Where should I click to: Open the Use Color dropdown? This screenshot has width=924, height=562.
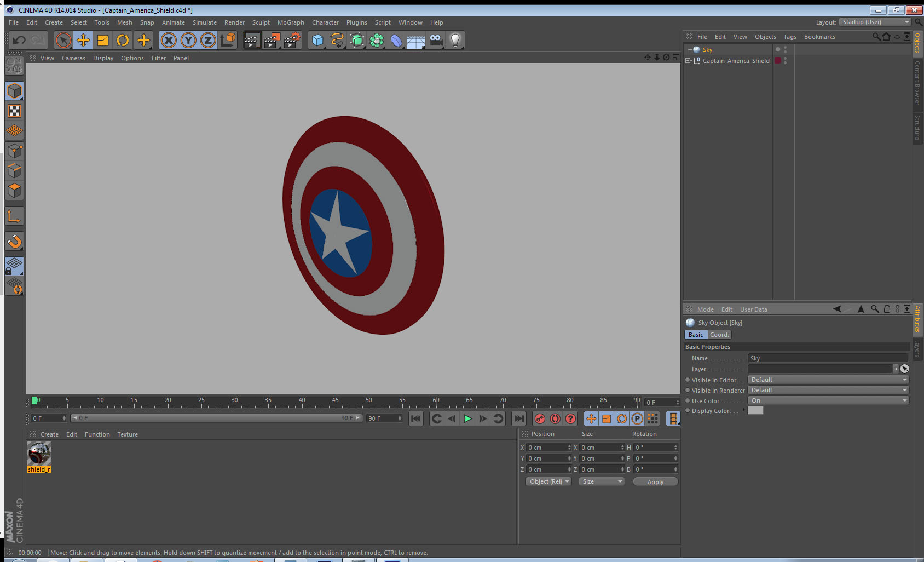click(x=828, y=400)
